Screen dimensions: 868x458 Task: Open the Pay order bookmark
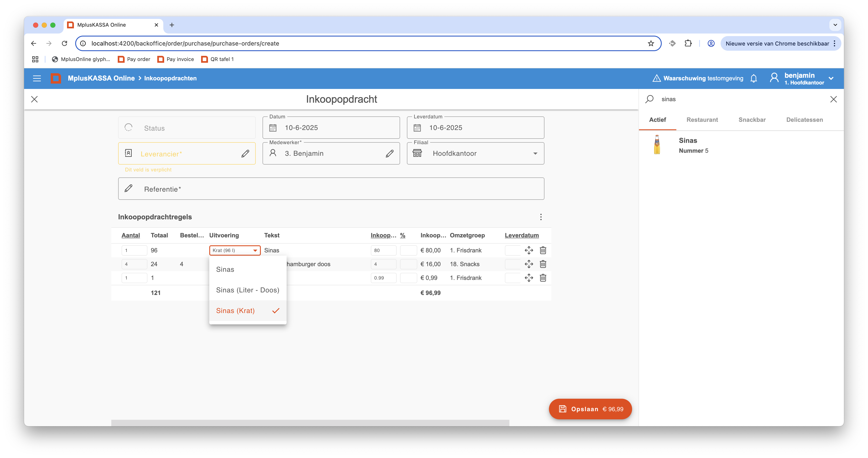click(134, 59)
